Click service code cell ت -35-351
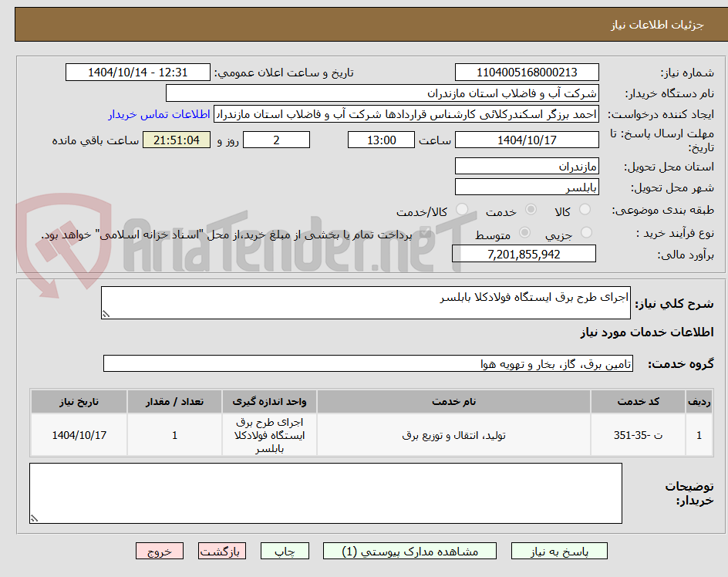 coord(638,435)
